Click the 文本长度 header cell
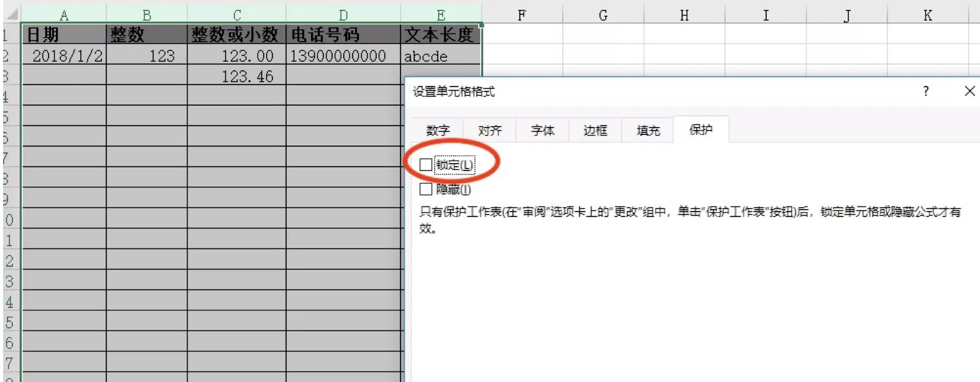The width and height of the screenshot is (980, 382). 441,34
